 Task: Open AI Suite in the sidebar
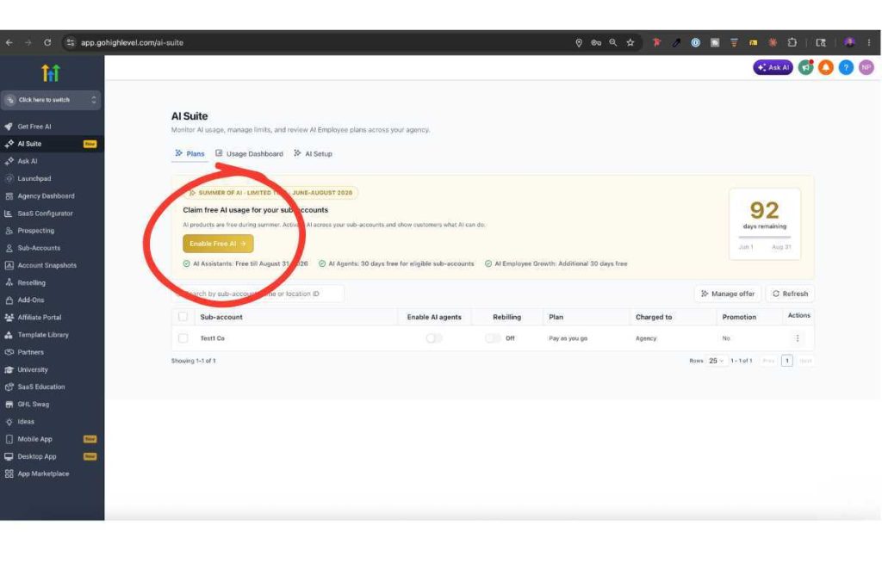(x=52, y=144)
